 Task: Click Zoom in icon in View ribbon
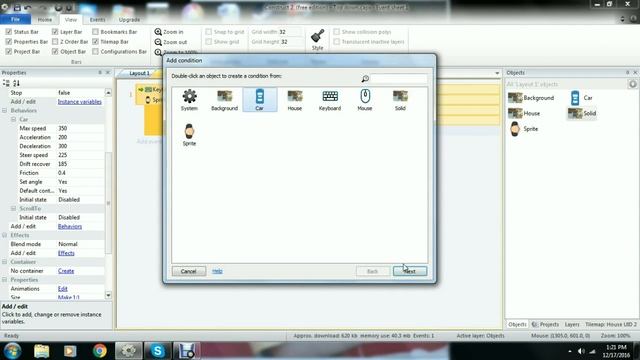point(158,32)
